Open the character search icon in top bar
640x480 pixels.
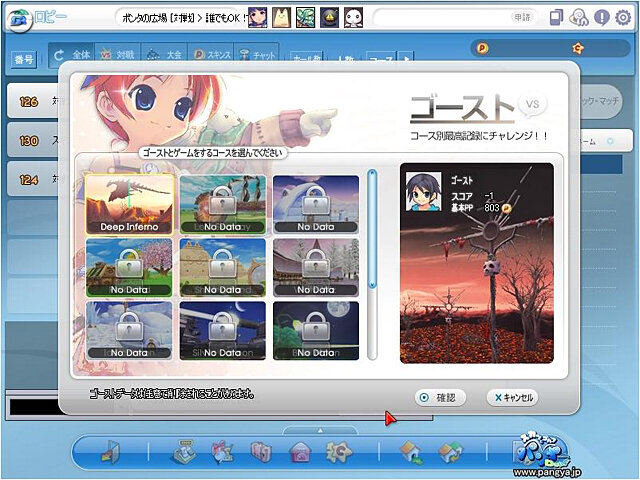coord(579,18)
